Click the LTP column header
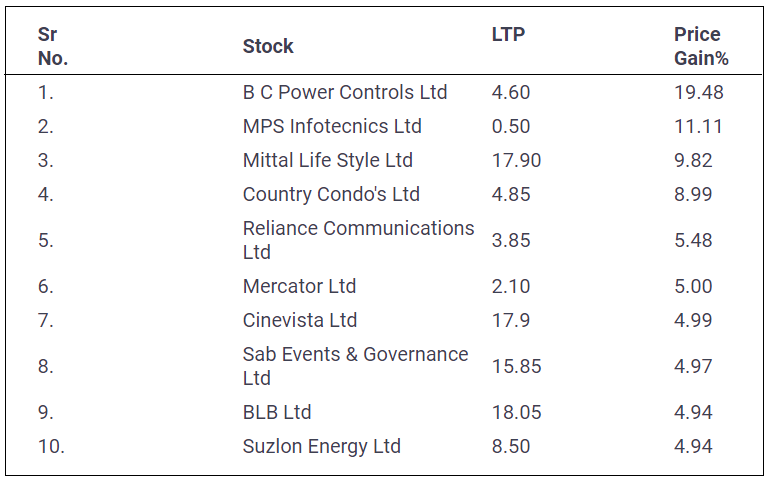The width and height of the screenshot is (770, 479). (x=508, y=34)
